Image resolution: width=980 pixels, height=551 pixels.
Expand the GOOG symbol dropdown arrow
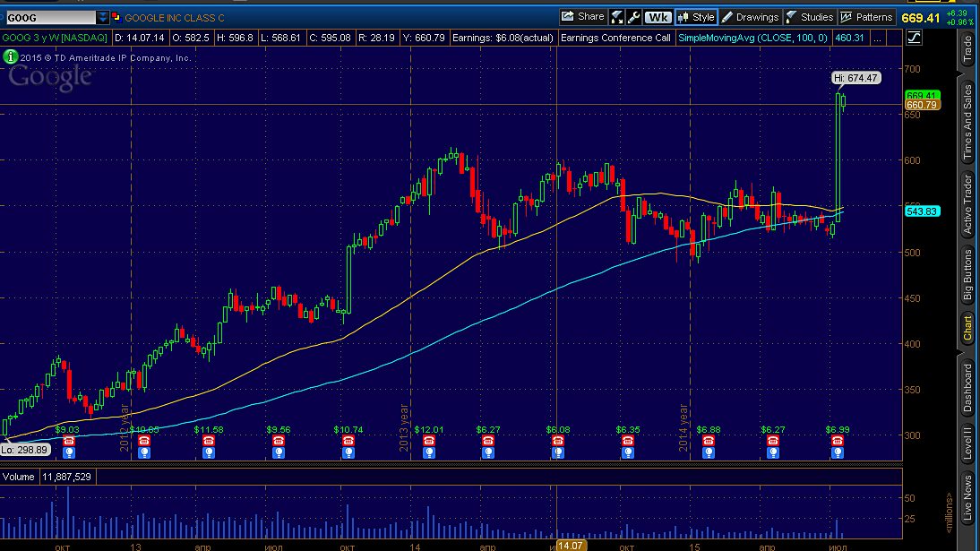point(102,18)
